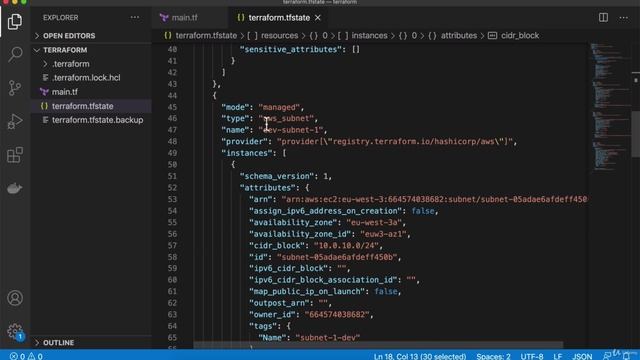Click the "managed" mode value

point(279,107)
